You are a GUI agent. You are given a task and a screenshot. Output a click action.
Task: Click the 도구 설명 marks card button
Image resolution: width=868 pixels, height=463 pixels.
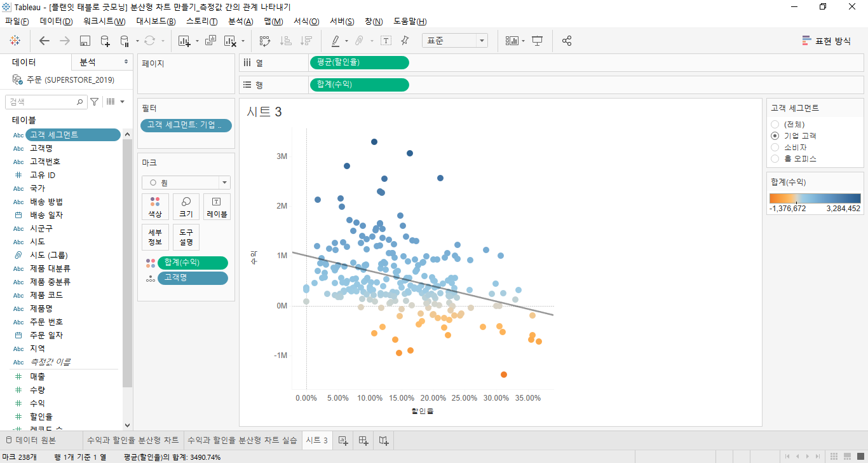tap(186, 237)
